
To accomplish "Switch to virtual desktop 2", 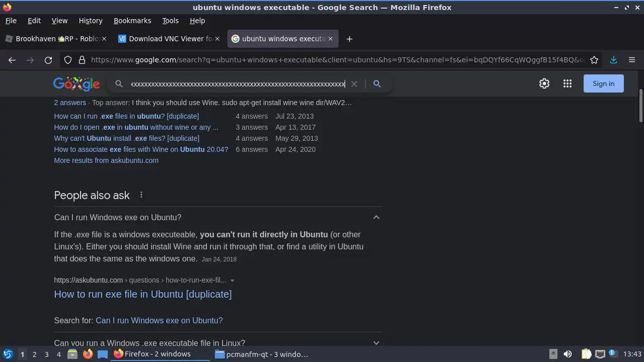I will (34, 354).
